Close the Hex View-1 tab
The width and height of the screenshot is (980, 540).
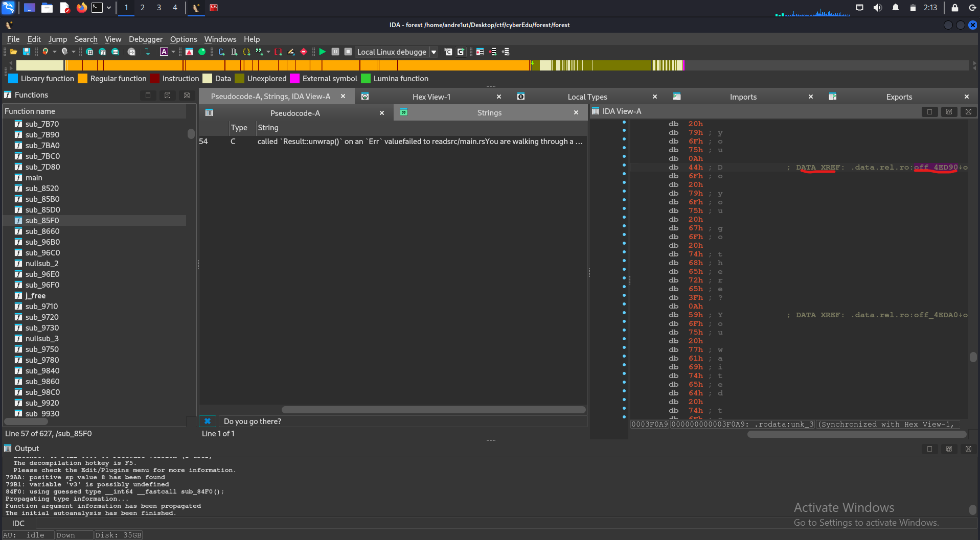click(499, 97)
